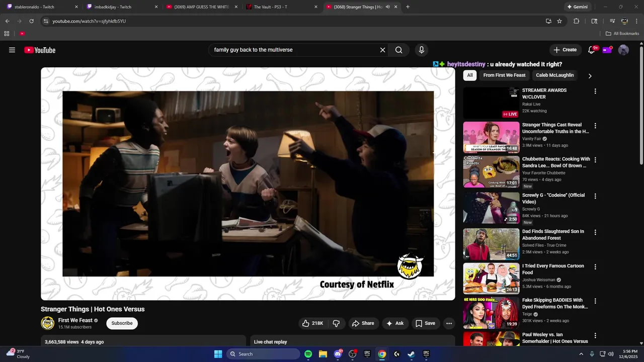The height and width of the screenshot is (362, 644).
Task: Open All Bookmarks folder
Action: [x=622, y=34]
